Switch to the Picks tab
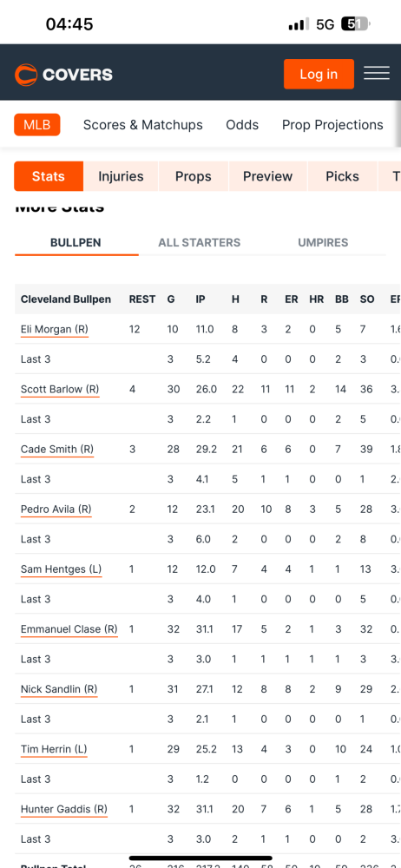The width and height of the screenshot is (401, 868). [x=342, y=176]
